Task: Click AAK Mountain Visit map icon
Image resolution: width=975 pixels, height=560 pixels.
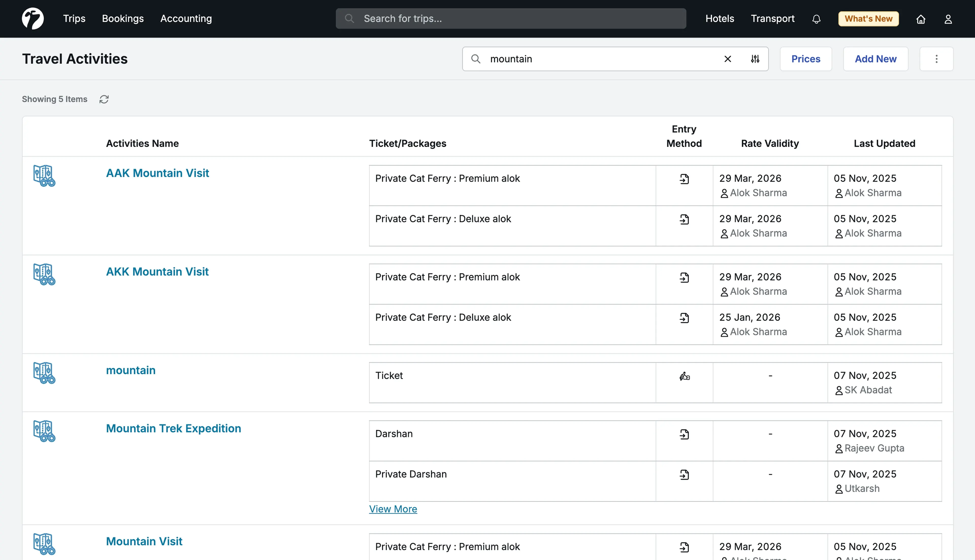Action: tap(44, 176)
